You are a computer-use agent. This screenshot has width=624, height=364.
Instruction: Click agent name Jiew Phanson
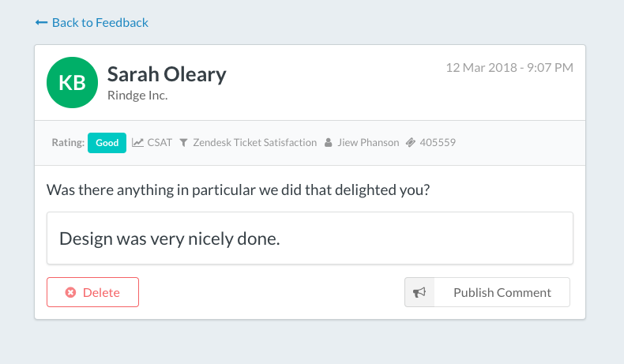[x=367, y=143]
